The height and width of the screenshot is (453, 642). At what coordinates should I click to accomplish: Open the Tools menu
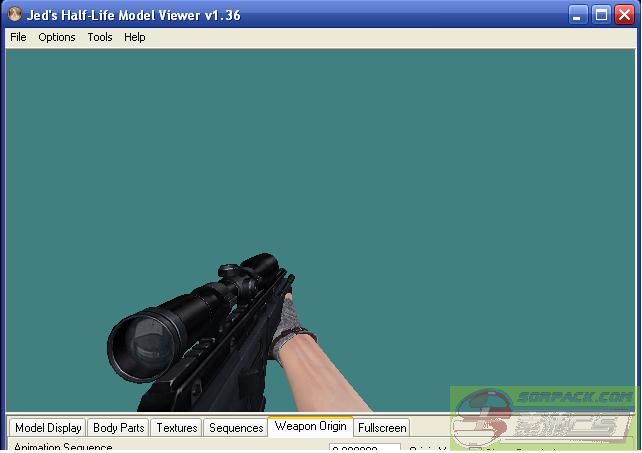pos(100,37)
